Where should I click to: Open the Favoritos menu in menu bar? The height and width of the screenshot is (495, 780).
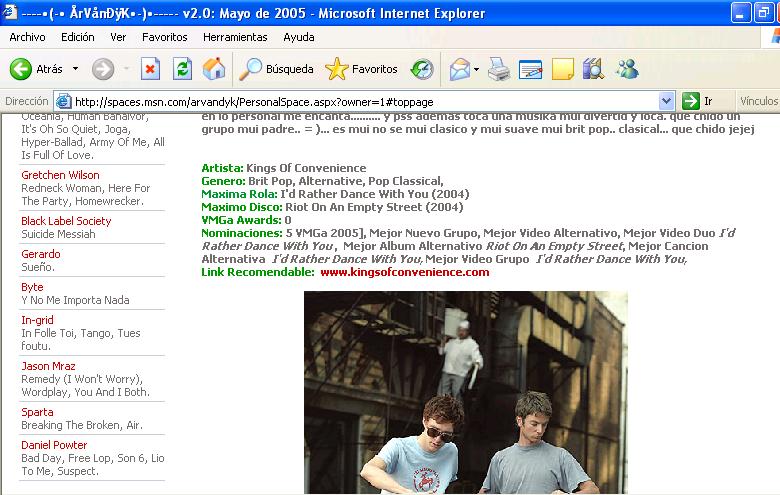click(x=165, y=37)
